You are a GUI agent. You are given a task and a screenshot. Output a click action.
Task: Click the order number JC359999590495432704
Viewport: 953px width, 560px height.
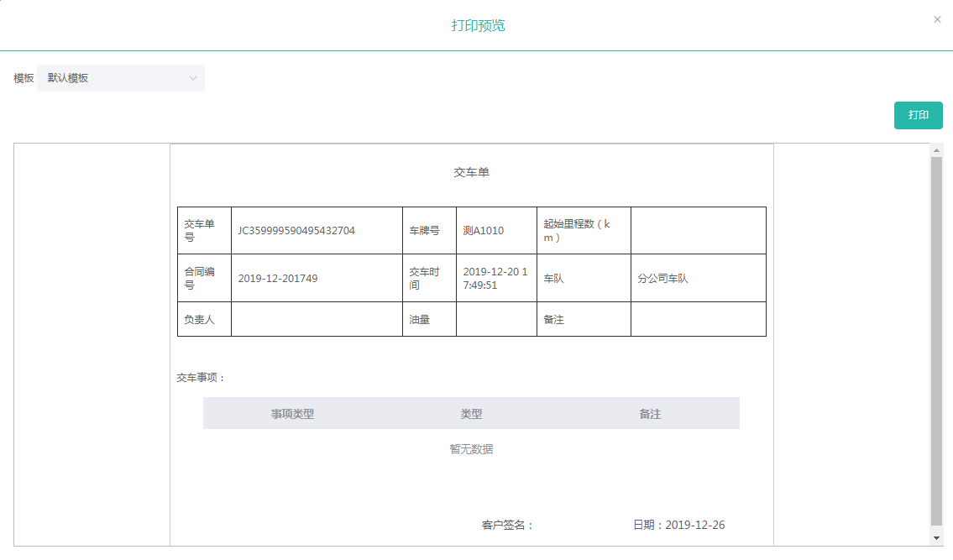296,231
